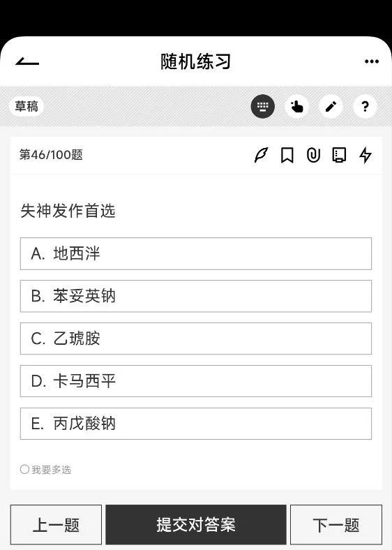Bookmark this question with the bookmark icon
This screenshot has height=550, width=392.
(287, 155)
